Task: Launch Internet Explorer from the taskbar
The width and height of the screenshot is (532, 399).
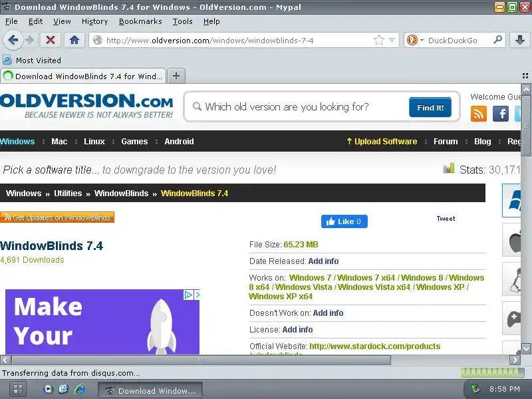Action: (x=80, y=389)
